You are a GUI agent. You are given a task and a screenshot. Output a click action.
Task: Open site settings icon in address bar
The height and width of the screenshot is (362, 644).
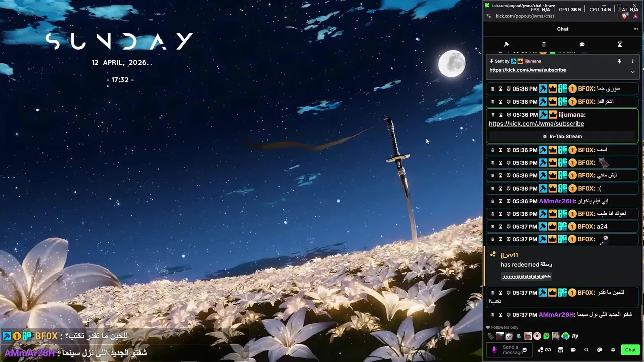pyautogui.click(x=489, y=16)
